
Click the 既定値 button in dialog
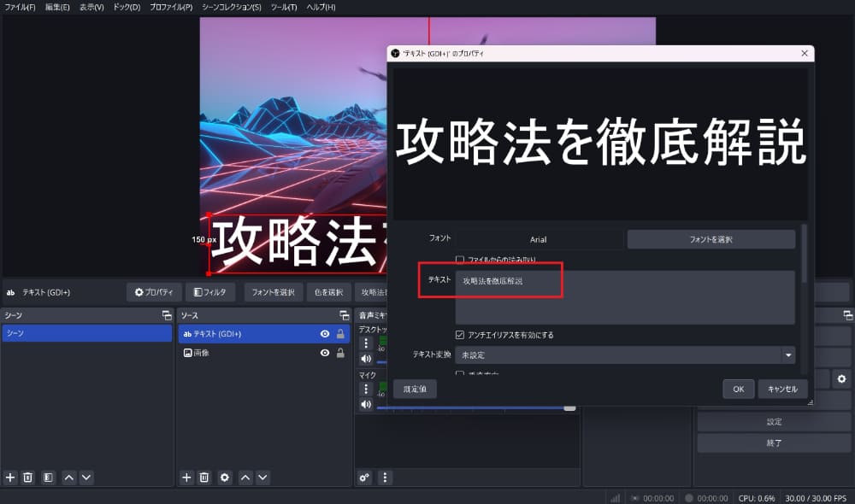[x=415, y=389]
